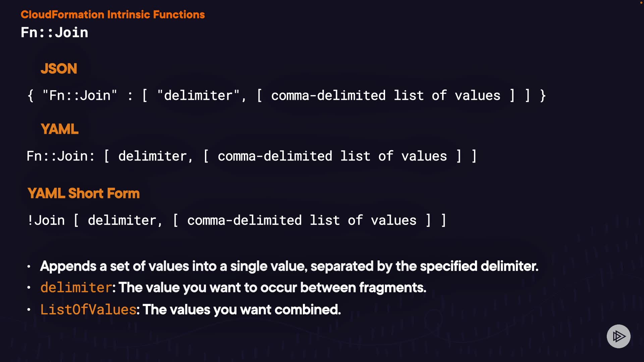Screen dimensions: 644x362
Task: Click the orange "ListOfValues" term
Action: [x=88, y=309]
